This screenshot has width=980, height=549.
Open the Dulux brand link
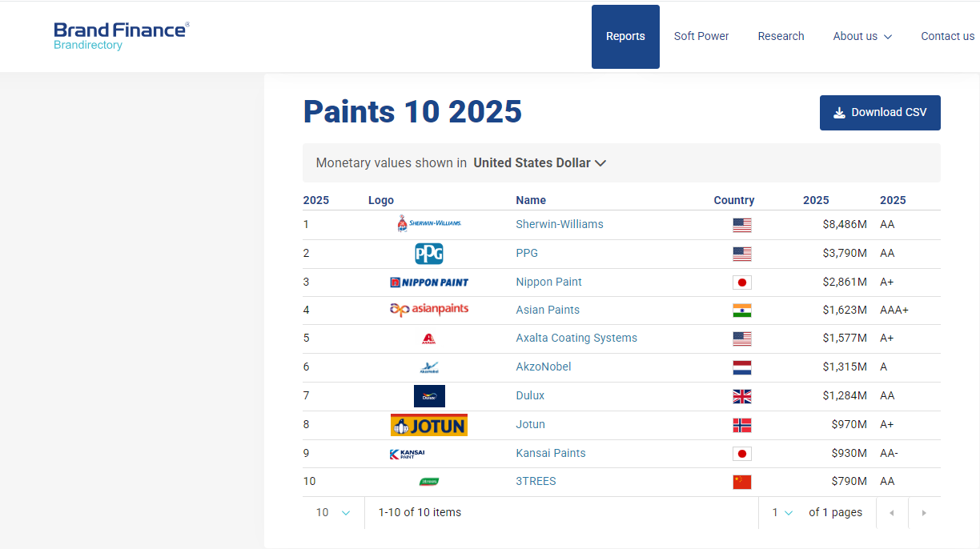click(530, 395)
